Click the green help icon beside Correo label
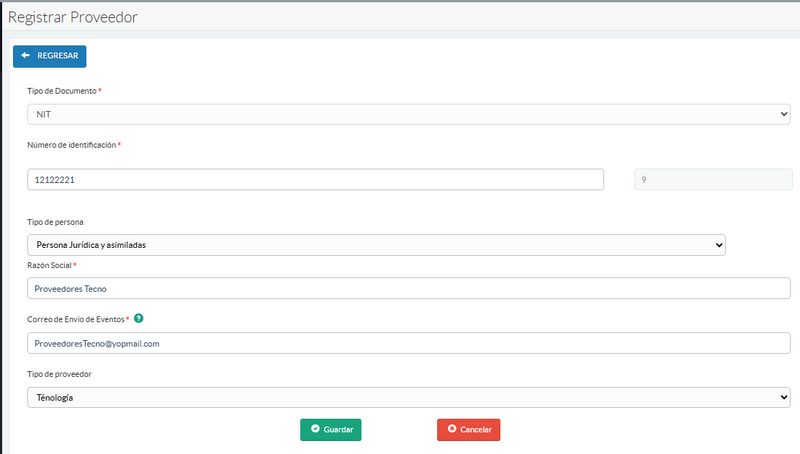 (x=138, y=319)
